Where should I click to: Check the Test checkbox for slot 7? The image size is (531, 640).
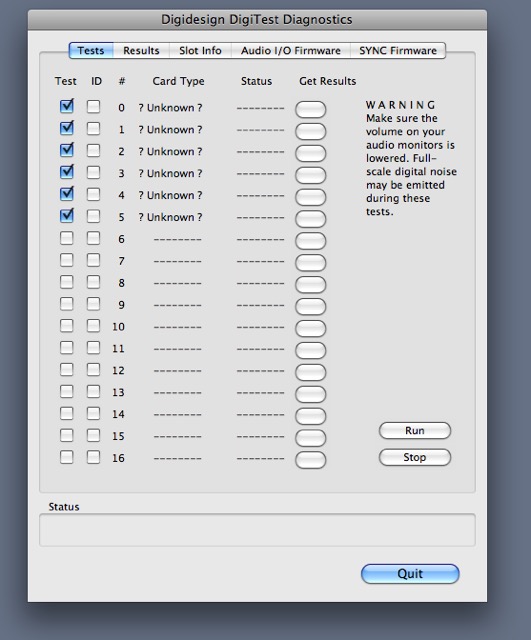coord(67,260)
